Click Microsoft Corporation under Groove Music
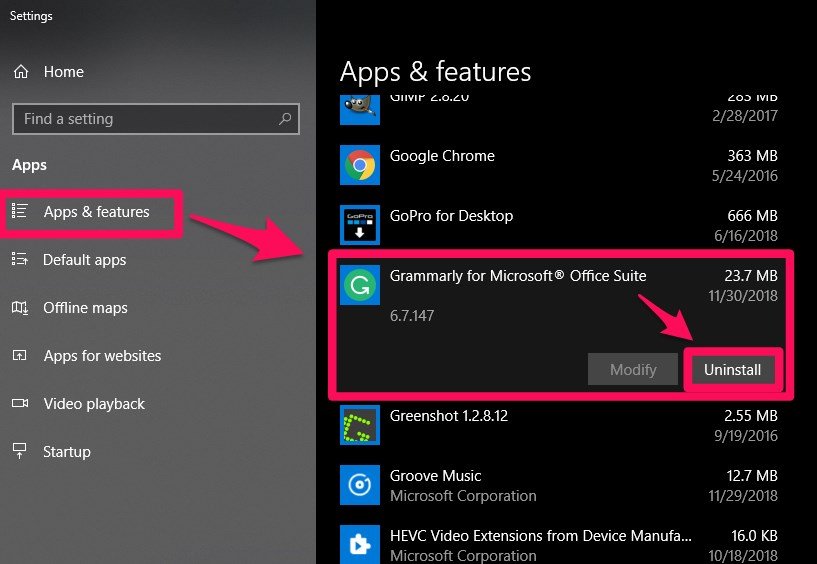This screenshot has height=564, width=817. click(x=463, y=496)
